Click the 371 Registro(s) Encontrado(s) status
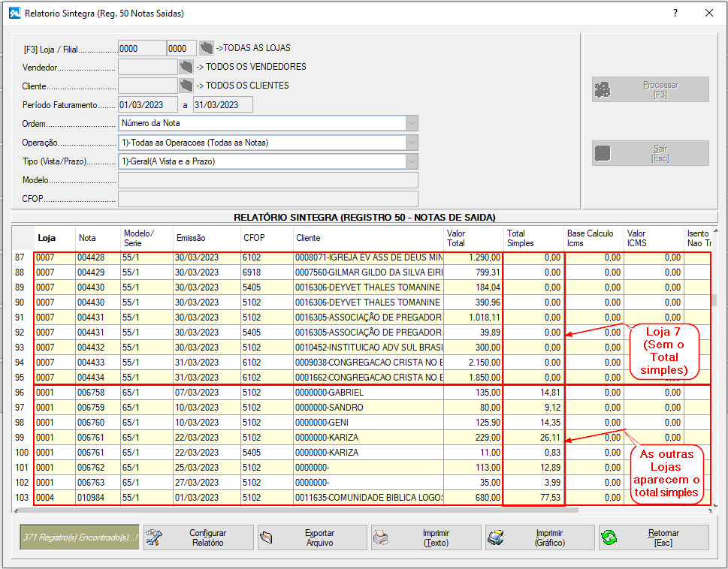This screenshot has width=728, height=569. 80,537
